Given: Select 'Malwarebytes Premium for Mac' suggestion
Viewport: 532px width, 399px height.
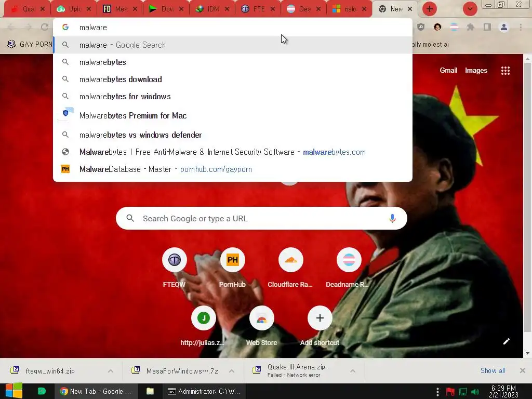Looking at the screenshot, I should 233,115.
